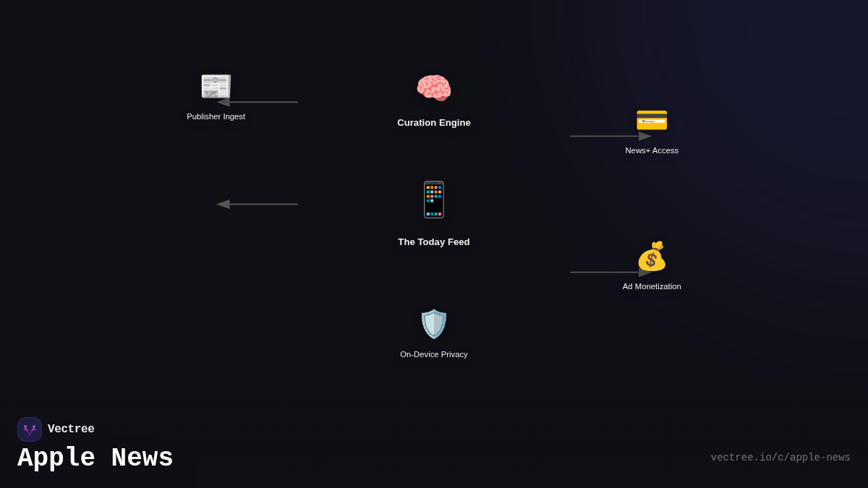The height and width of the screenshot is (488, 868).
Task: Select the Curation Engine label
Action: [x=434, y=123]
